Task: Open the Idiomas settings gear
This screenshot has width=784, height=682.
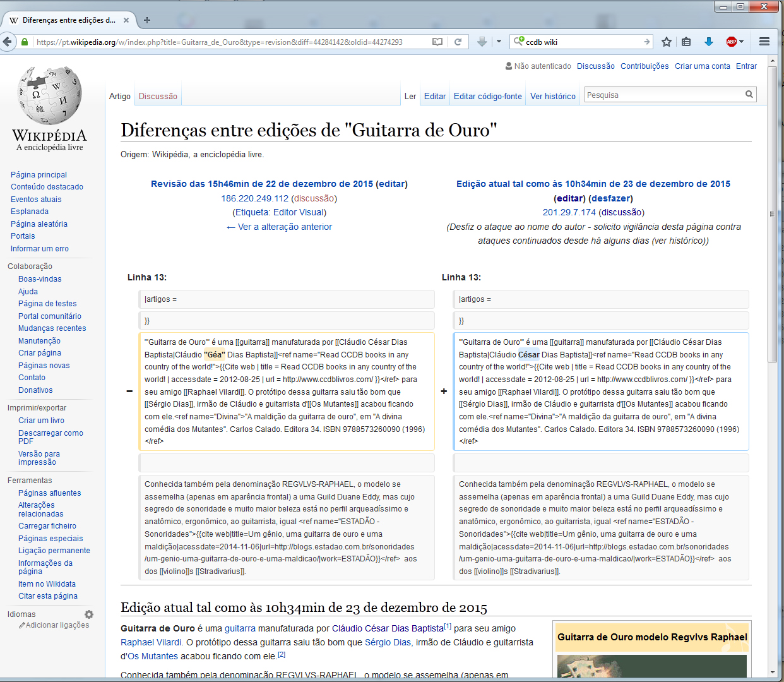Action: [x=89, y=614]
